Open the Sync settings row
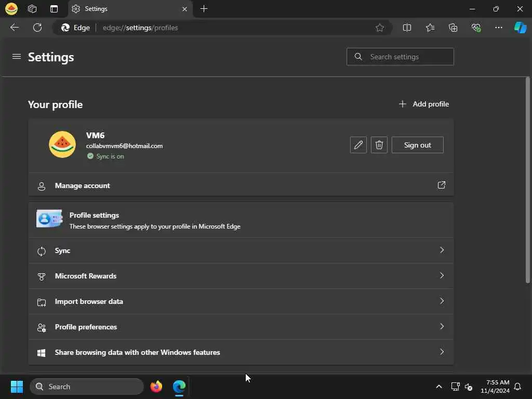This screenshot has height=399, width=532. tap(241, 251)
